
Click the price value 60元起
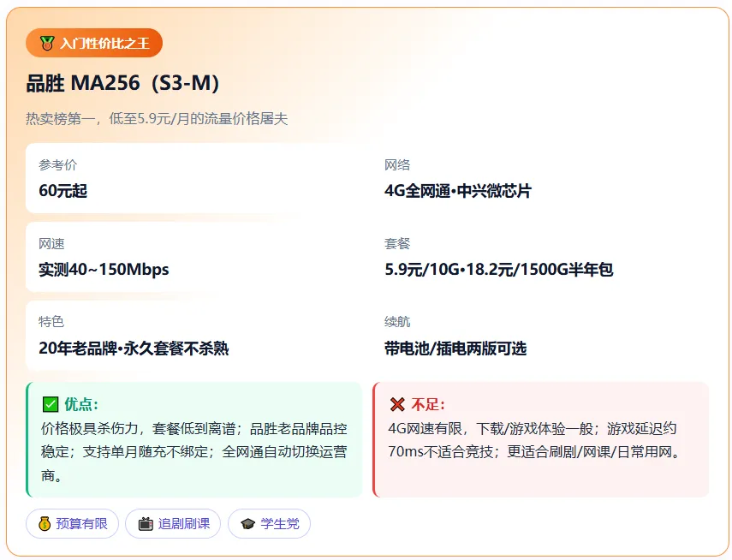(63, 191)
